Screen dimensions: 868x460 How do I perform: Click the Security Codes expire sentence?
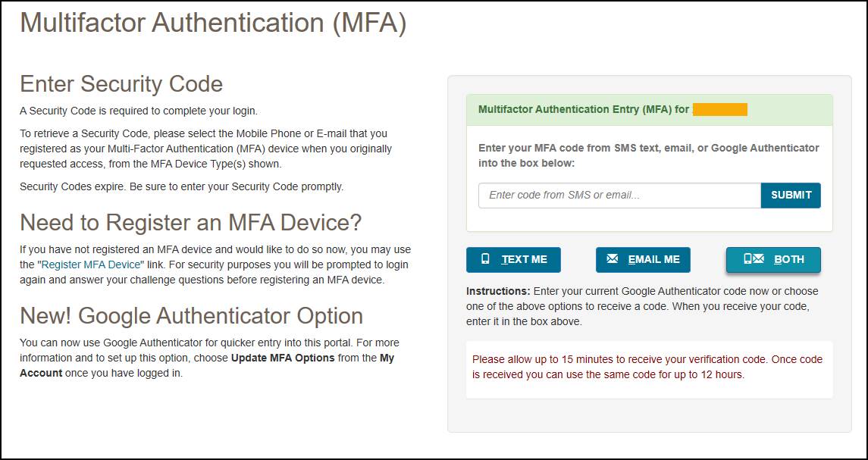[x=181, y=186]
